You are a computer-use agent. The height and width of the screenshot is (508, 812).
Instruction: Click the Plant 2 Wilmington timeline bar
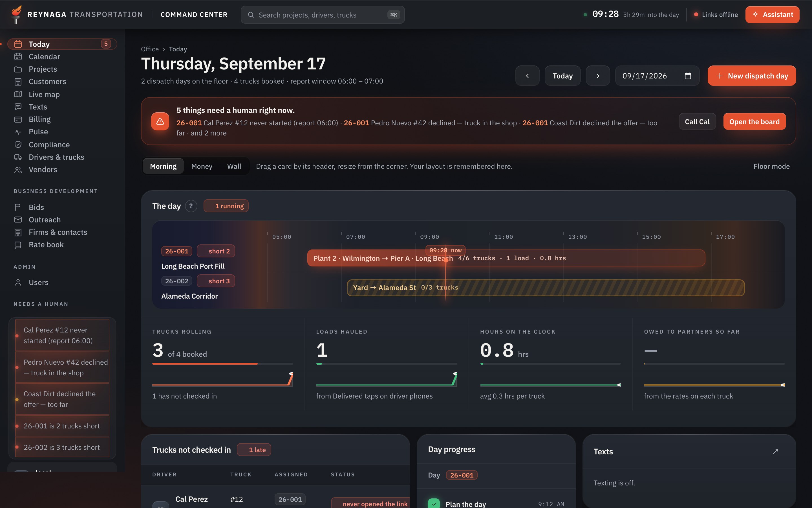[506, 258]
